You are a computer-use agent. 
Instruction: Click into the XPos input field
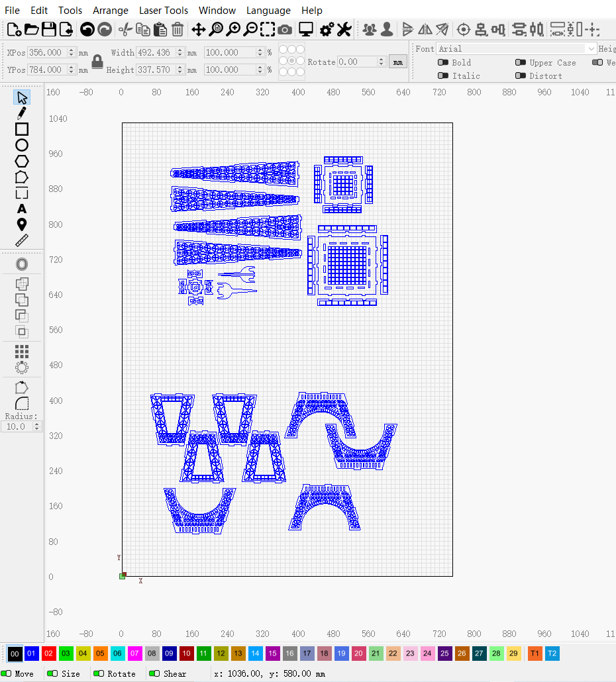coord(48,52)
